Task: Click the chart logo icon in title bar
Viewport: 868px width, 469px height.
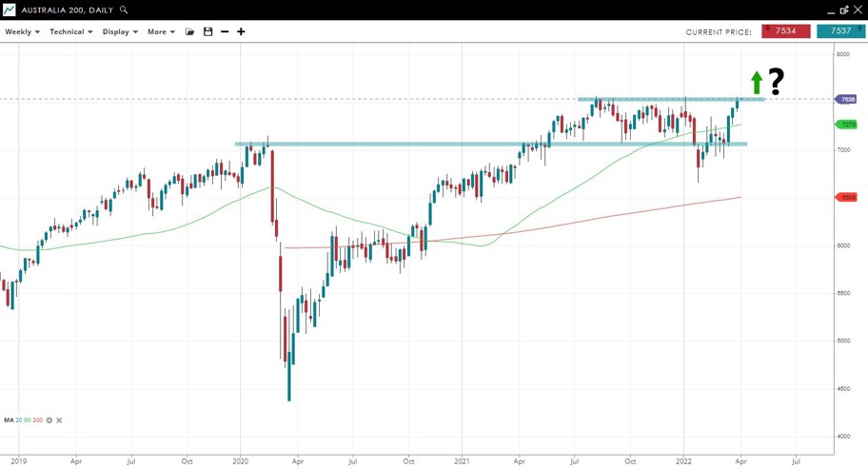Action: click(x=9, y=10)
